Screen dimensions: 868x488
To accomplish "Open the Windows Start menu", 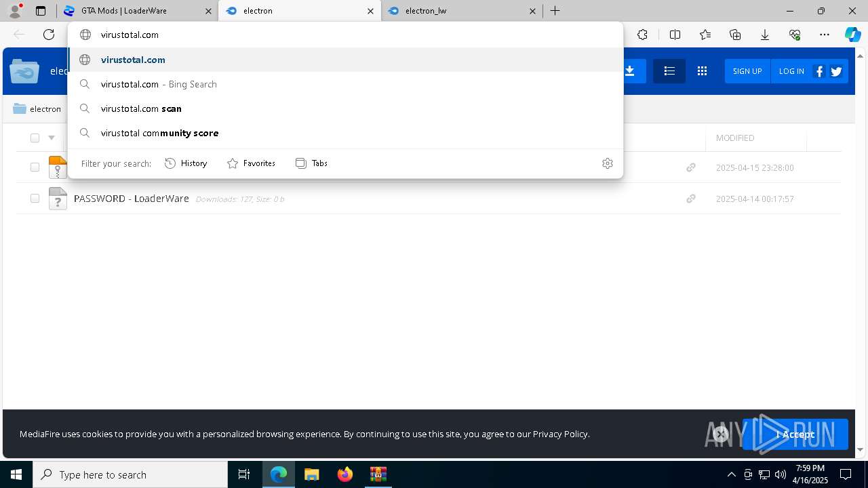I will pos(16,474).
